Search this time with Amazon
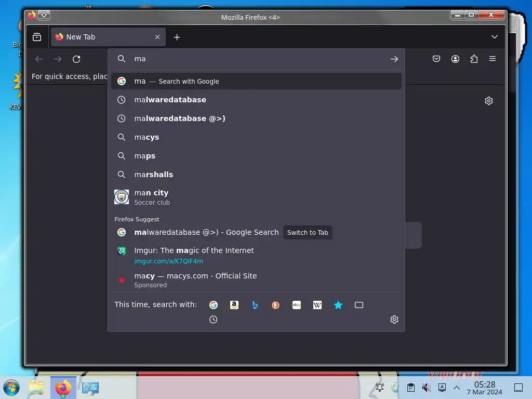The width and height of the screenshot is (532, 399). 234,305
